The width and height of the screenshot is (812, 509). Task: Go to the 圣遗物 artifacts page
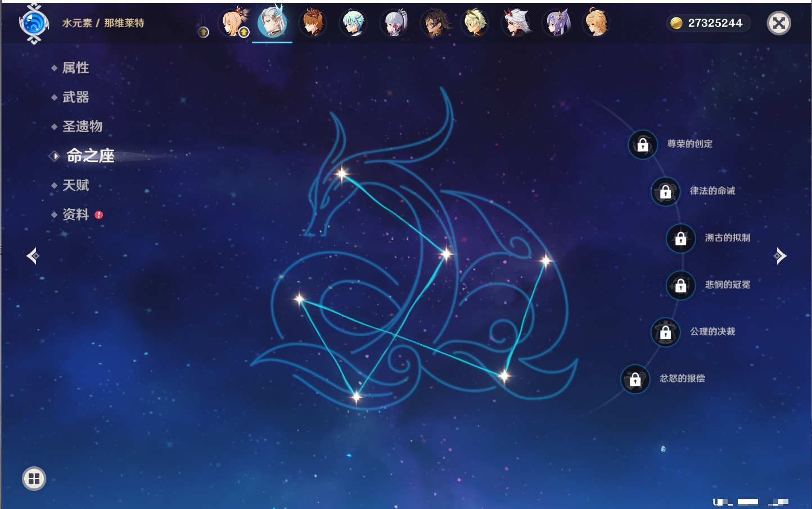pyautogui.click(x=82, y=127)
